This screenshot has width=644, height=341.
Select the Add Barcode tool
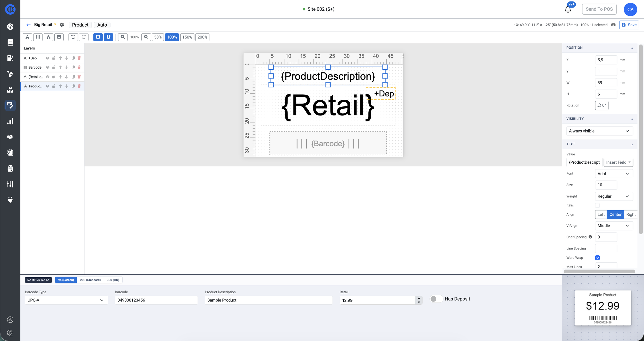(x=38, y=37)
